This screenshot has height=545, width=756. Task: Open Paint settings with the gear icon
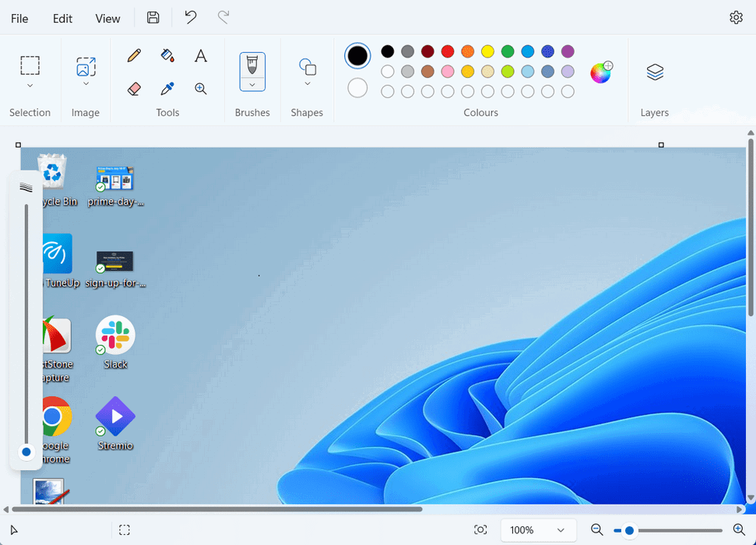[x=736, y=16]
